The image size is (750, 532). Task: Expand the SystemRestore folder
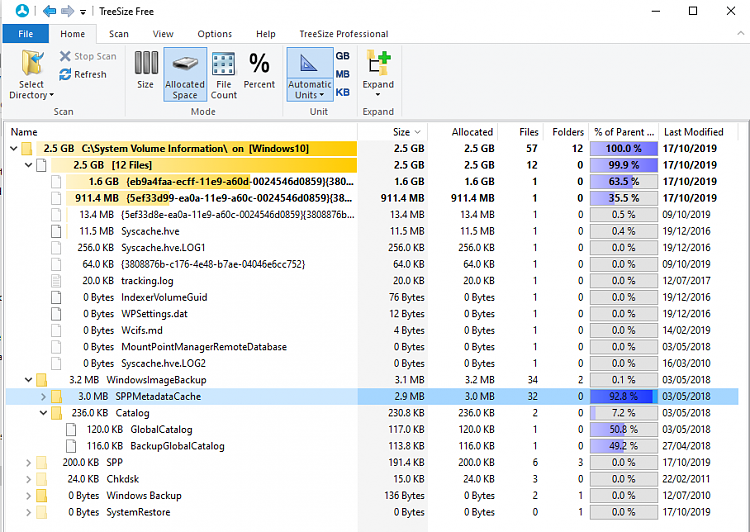pyautogui.click(x=28, y=512)
